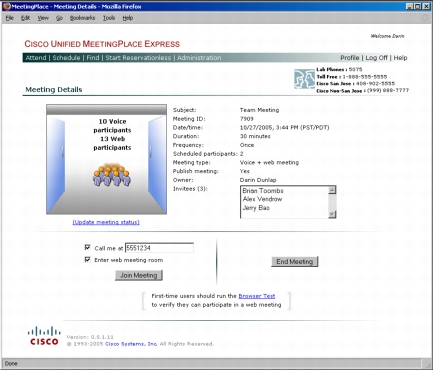Click the throbber icon at menu bar right
Screen dimensions: 434x372
coord(425,18)
